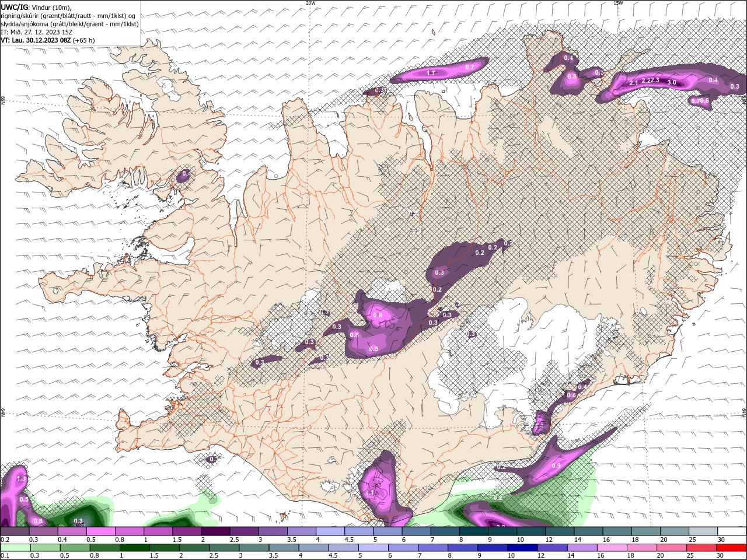747x560 pixels.
Task: Pick the lavender upper swatch from 4 to 4.5
Action: 330,531
